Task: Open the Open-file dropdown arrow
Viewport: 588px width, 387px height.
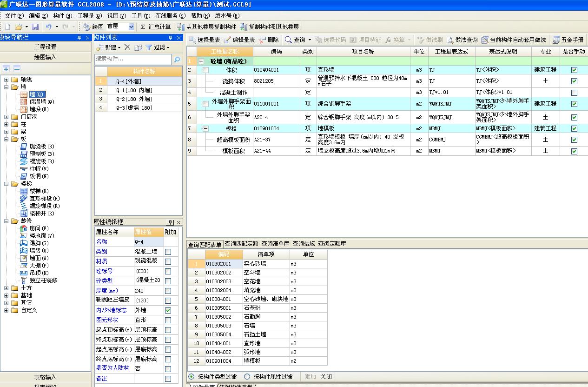Action: [26, 27]
